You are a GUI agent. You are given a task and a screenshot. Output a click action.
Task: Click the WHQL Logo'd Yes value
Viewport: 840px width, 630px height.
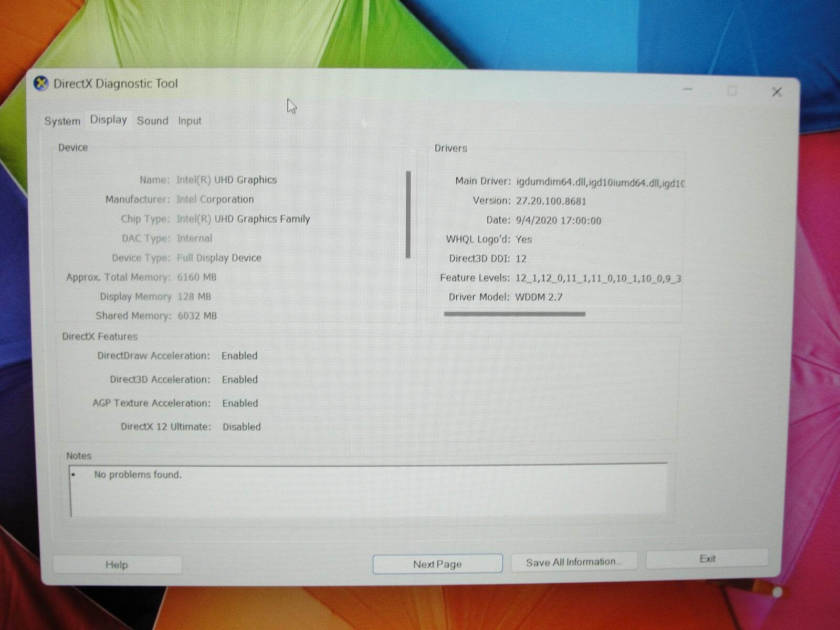point(525,239)
